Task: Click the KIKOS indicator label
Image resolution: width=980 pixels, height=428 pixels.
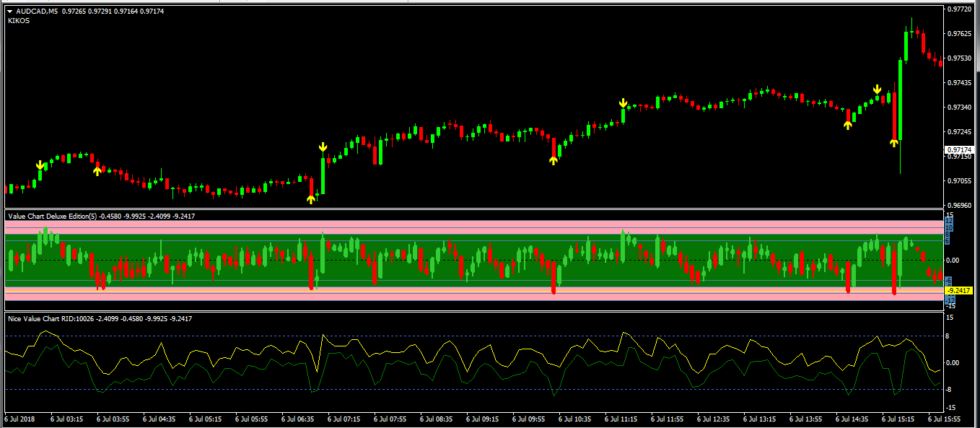Action: tap(19, 21)
